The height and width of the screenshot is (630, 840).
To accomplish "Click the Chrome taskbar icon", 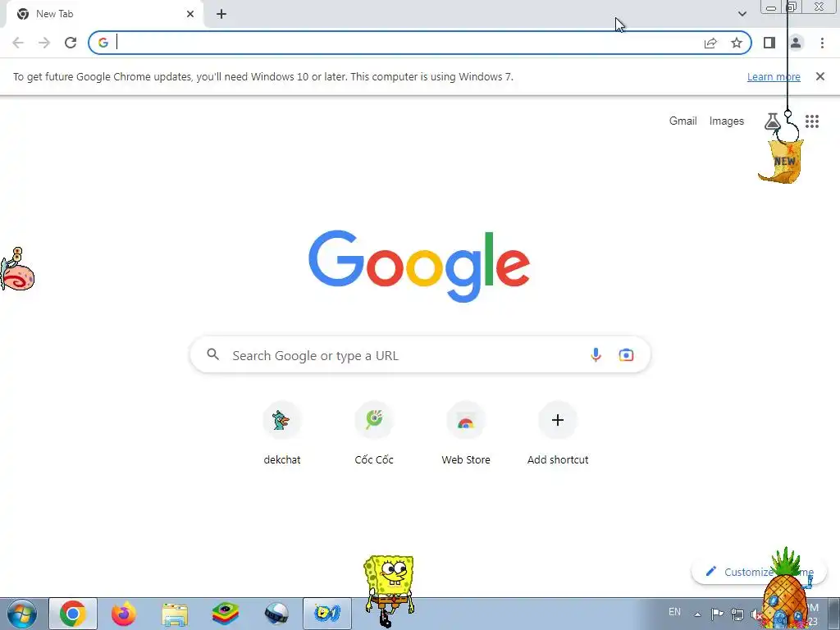I will 73,614.
